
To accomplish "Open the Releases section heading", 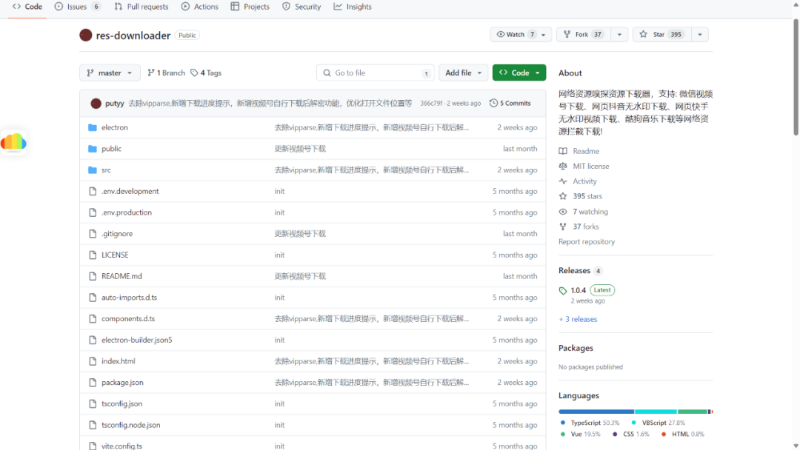I will pos(574,270).
